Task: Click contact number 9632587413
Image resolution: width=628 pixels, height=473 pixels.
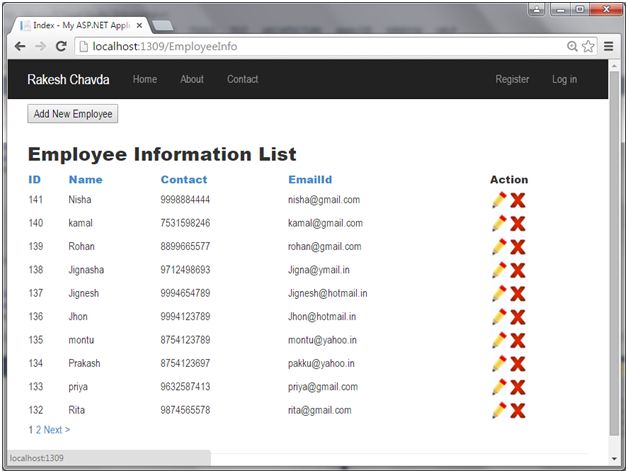Action: coord(185,386)
